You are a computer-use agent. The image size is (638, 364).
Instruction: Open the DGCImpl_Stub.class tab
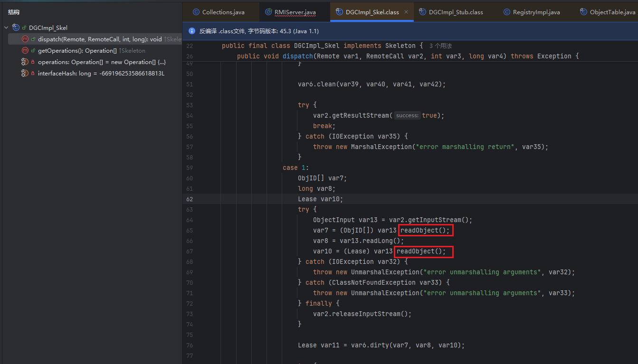tap(456, 12)
